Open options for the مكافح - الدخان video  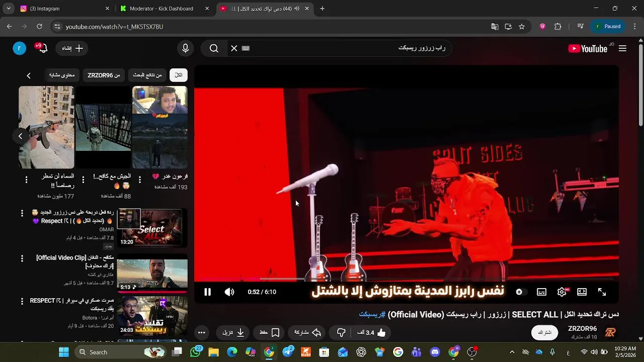click(x=22, y=258)
